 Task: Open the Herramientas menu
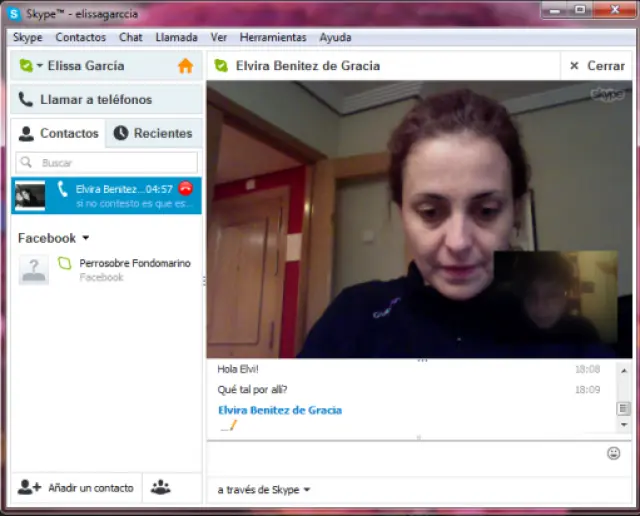pyautogui.click(x=273, y=38)
